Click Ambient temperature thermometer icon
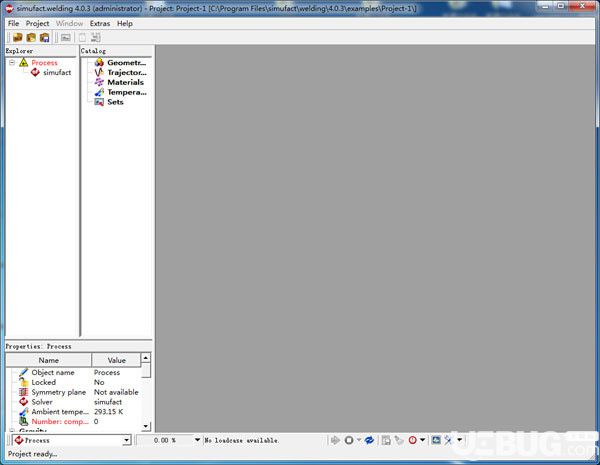Viewport: 600px width, 465px height. pyautogui.click(x=24, y=412)
